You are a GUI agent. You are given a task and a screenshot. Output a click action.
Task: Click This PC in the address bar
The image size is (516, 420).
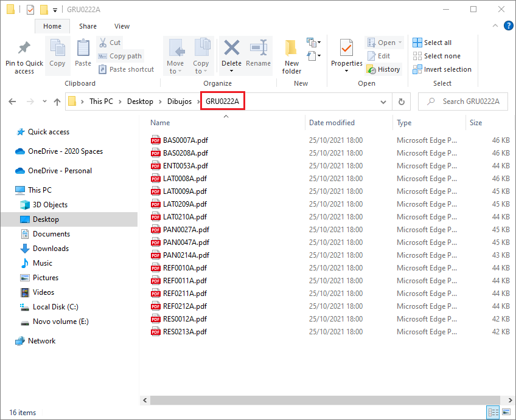tap(101, 102)
